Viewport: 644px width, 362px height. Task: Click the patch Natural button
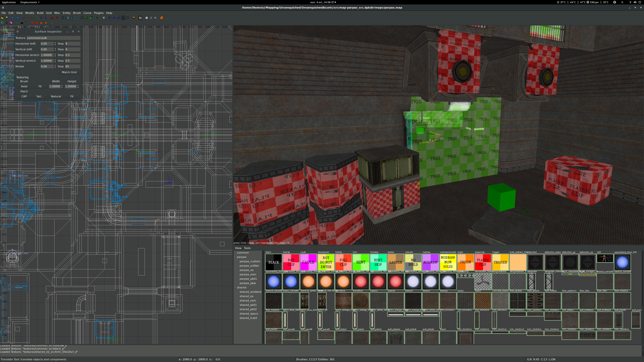[56, 96]
